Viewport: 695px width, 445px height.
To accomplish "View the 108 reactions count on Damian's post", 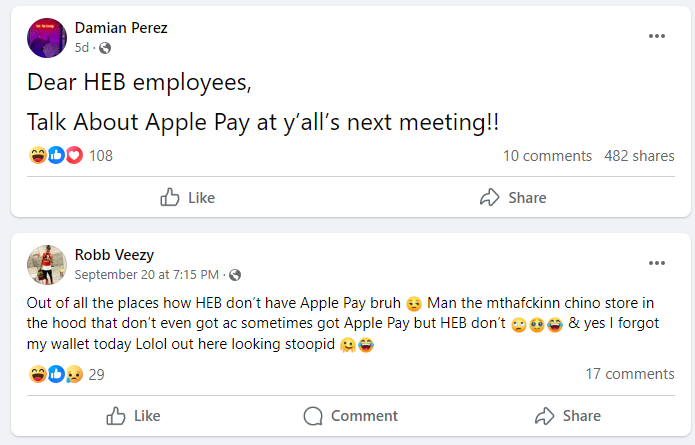I will click(x=101, y=156).
